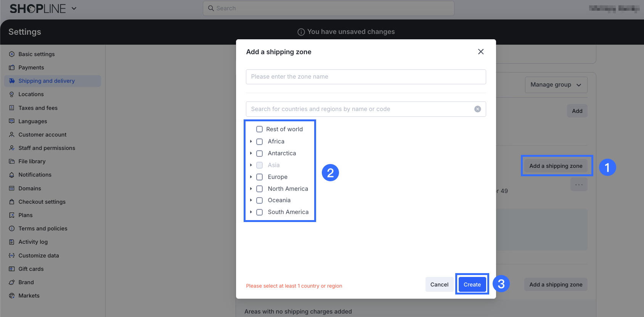Click the Notifications bell icon
This screenshot has width=644, height=317.
point(12,175)
